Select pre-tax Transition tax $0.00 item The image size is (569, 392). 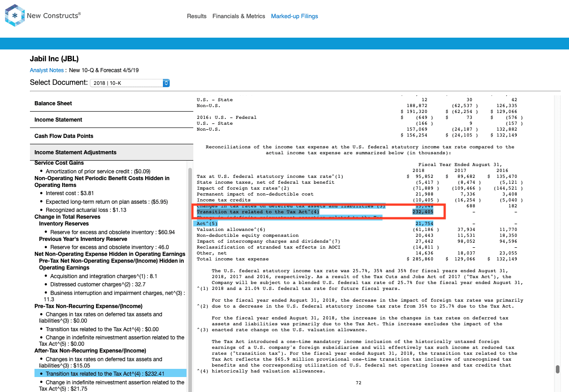pyautogui.click(x=102, y=329)
